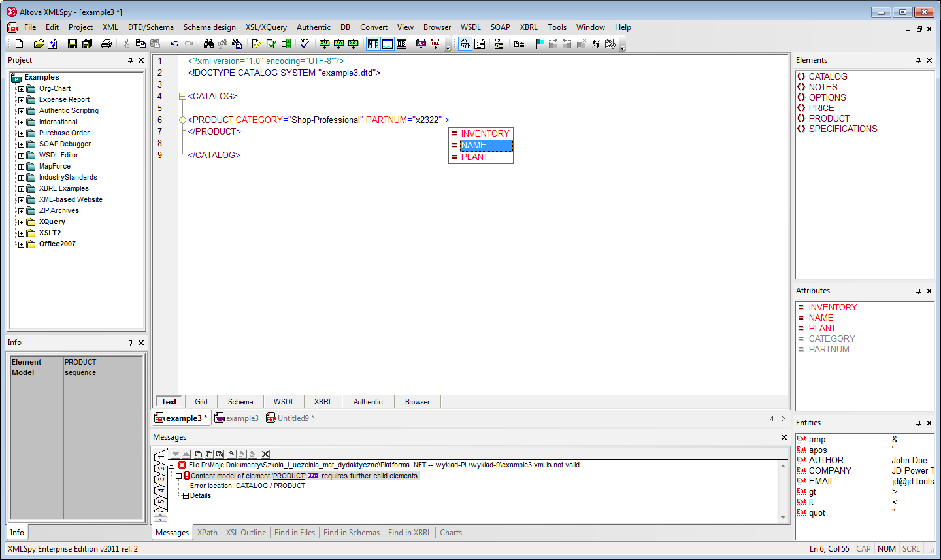Pin the Elements panel
Screen dimensions: 941x560
point(918,60)
